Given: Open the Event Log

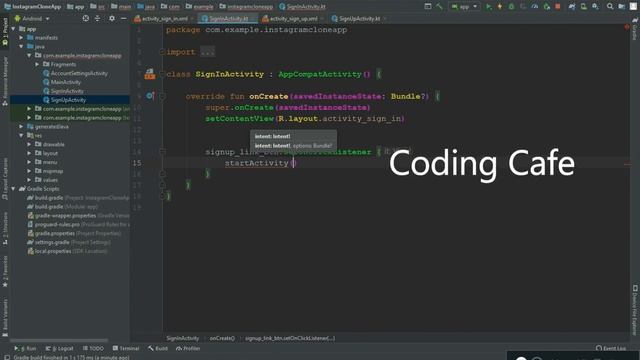Looking at the screenshot, I should (611, 348).
